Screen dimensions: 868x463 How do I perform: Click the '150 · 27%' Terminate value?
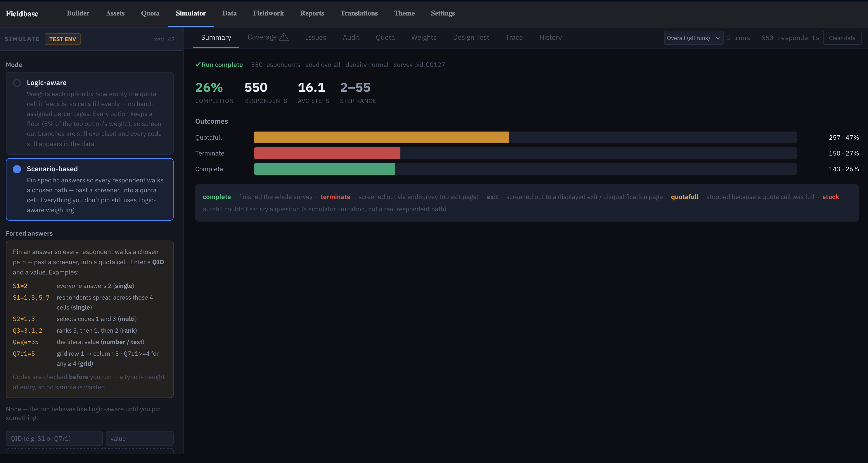pos(844,153)
